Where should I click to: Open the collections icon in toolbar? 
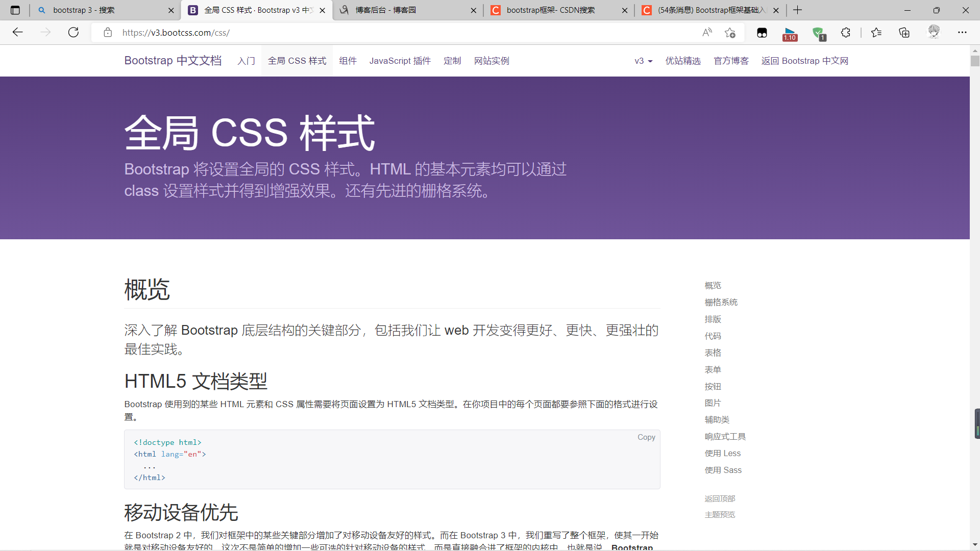click(x=904, y=33)
